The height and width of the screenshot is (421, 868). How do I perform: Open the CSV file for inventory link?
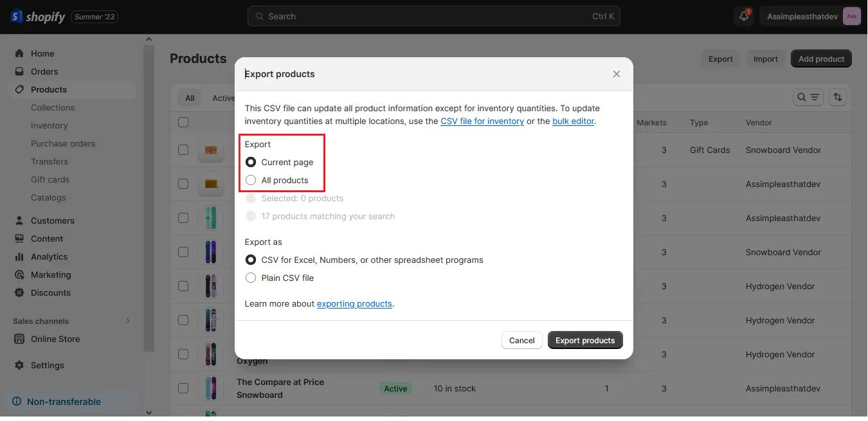coord(482,121)
